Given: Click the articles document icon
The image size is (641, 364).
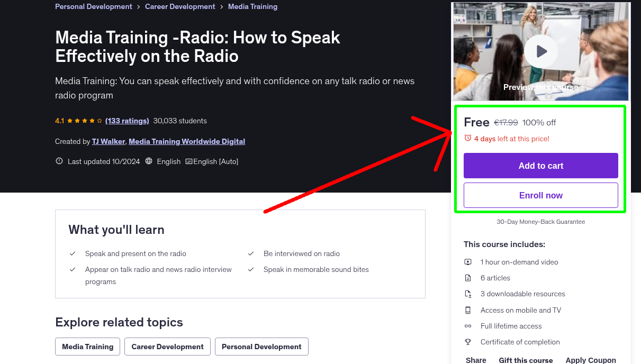Looking at the screenshot, I should (468, 278).
